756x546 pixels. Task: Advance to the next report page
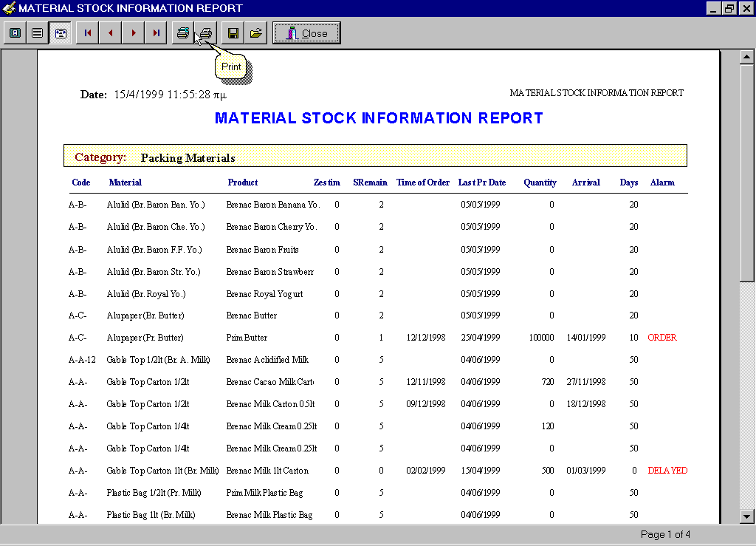pyautogui.click(x=134, y=33)
